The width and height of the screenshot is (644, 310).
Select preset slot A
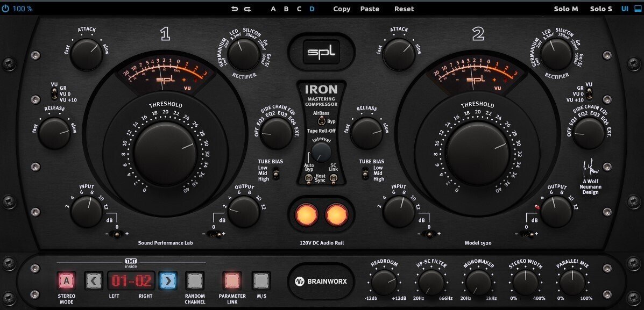coord(273,9)
